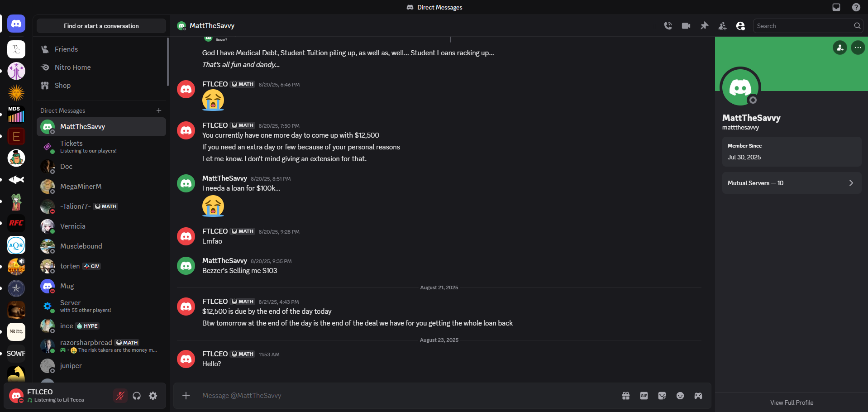Toggle headphone deafen
This screenshot has width=868, height=412.
coord(137,396)
